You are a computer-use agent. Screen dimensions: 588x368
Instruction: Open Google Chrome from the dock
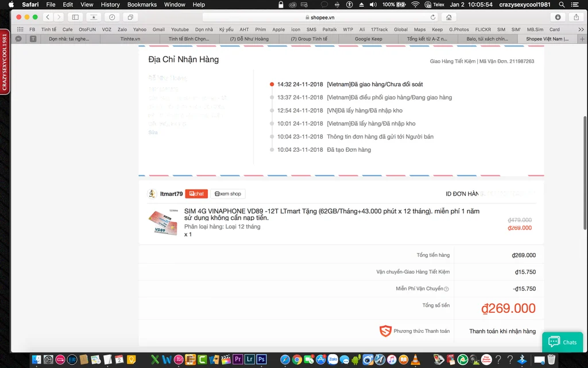297,360
